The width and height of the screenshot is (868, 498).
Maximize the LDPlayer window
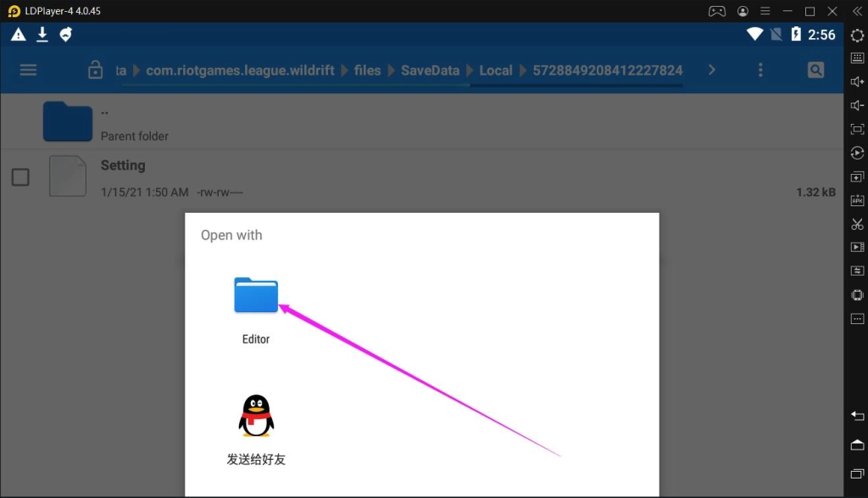(810, 11)
